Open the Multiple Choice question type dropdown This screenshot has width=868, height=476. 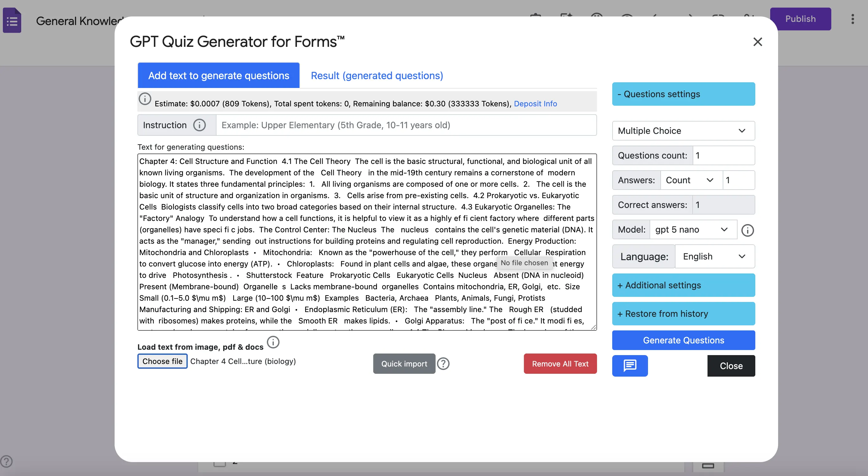[x=683, y=131]
